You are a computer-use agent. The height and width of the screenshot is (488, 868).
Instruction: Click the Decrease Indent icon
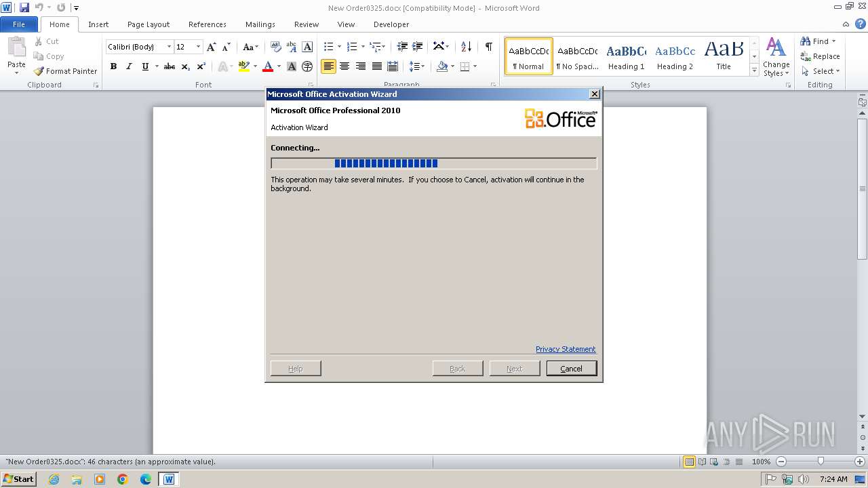tap(402, 47)
